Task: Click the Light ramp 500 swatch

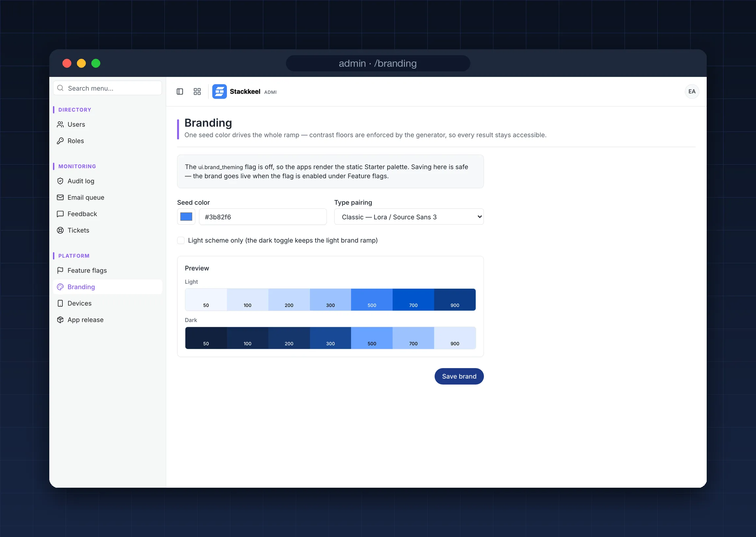Action: [372, 300]
